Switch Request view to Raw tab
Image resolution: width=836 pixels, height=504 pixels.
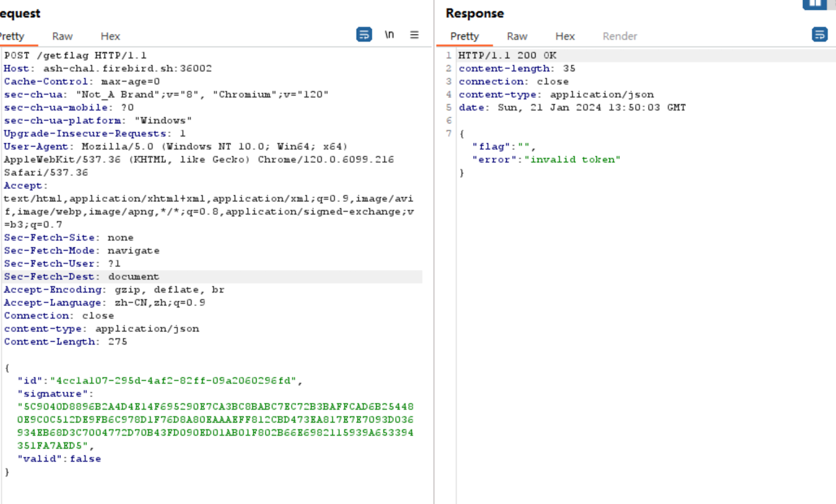[62, 36]
